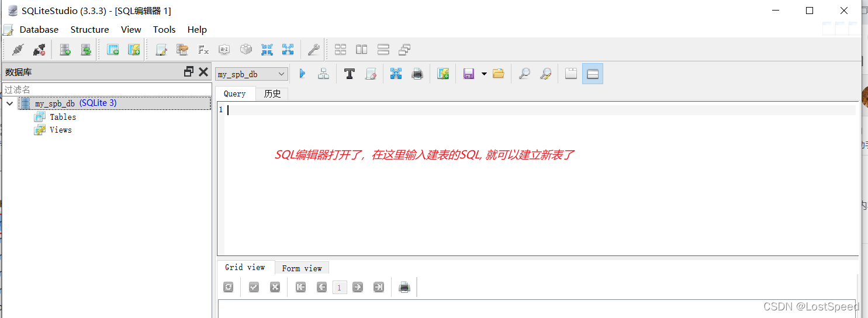Open find icon (magnifying glass) in editor toolbar
The width and height of the screenshot is (868, 318).
pos(524,74)
